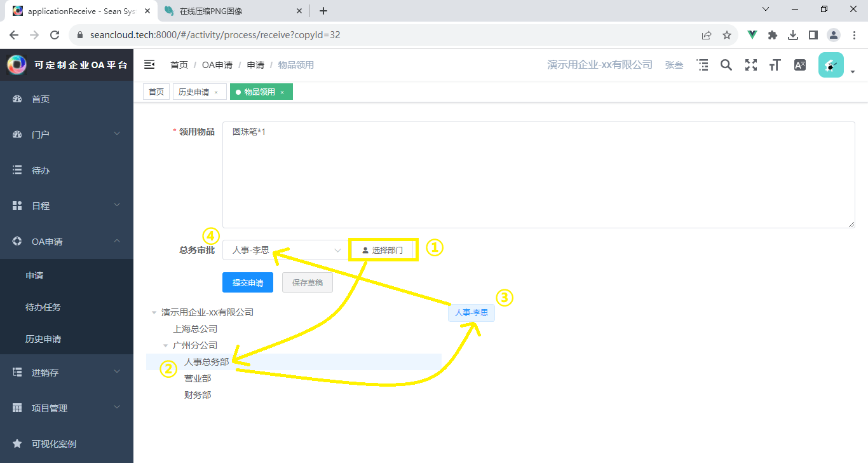Open Chrome three-dot menu
The width and height of the screenshot is (868, 463).
[854, 35]
